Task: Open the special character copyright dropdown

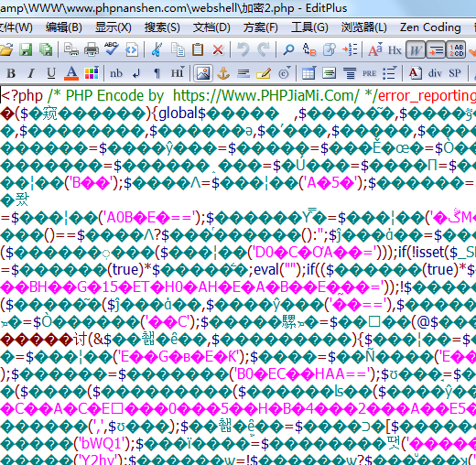Action: pos(285,73)
